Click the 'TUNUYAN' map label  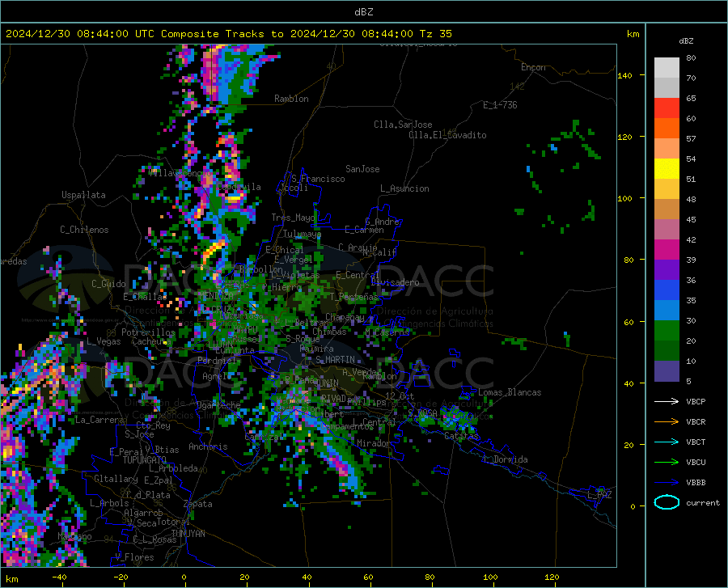[x=188, y=534]
